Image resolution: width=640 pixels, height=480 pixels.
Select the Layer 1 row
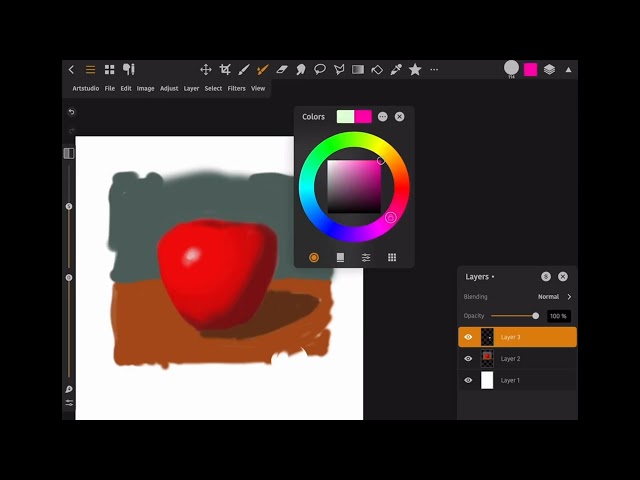[x=517, y=380]
